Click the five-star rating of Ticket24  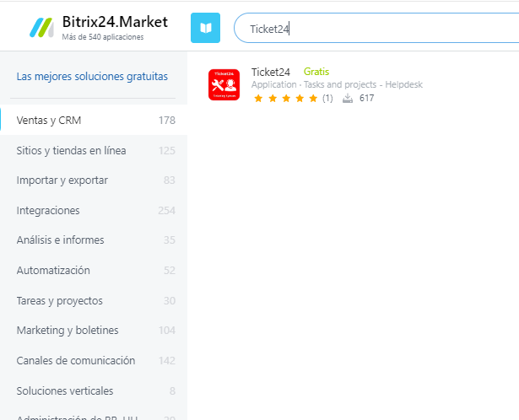[x=285, y=99]
